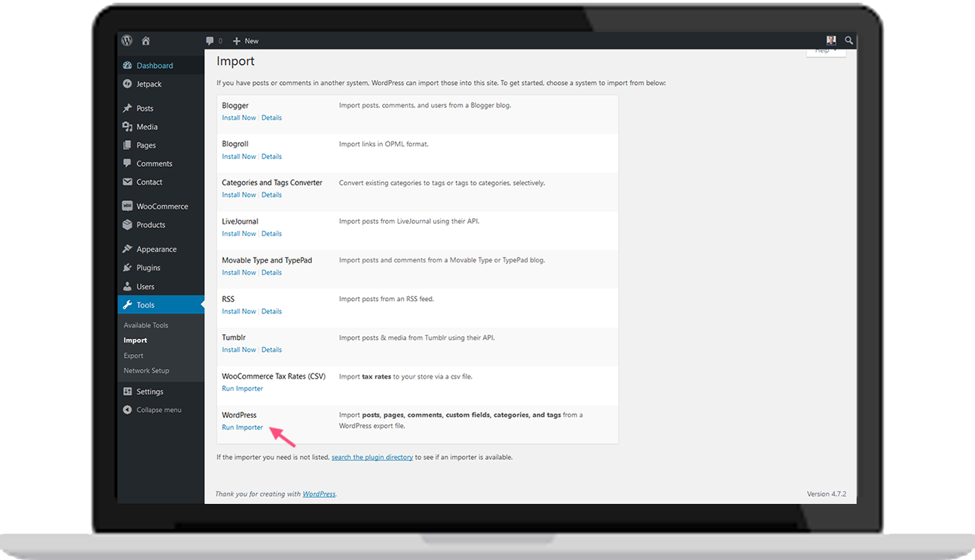The width and height of the screenshot is (975, 560).
Task: Click Install Now under Blogger
Action: pos(239,118)
